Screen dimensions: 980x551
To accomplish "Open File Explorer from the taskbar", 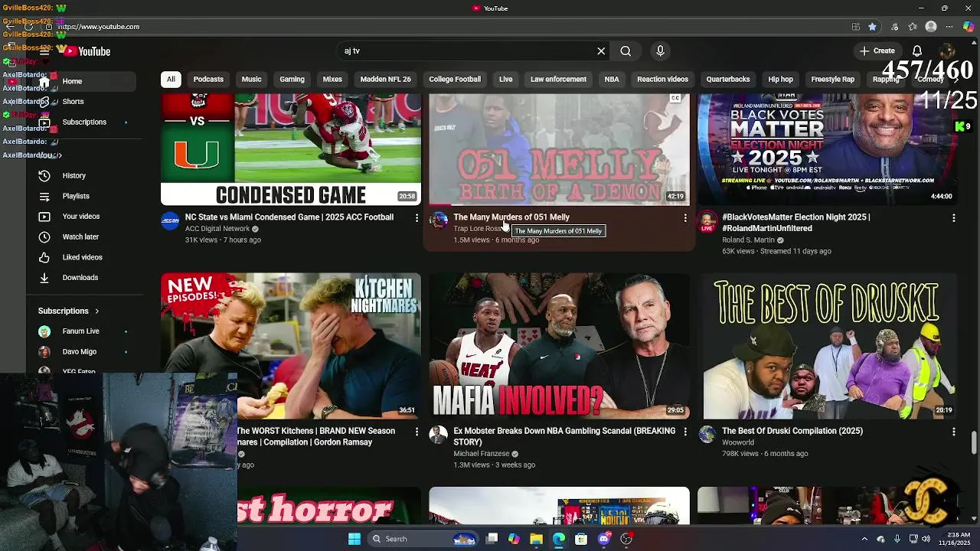I will (537, 539).
